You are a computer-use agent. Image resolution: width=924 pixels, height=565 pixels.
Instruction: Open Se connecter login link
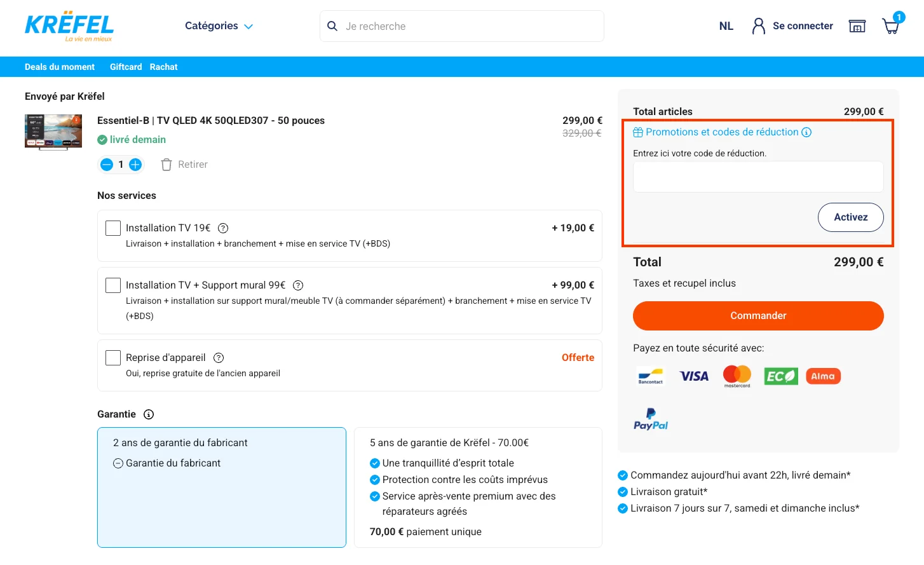[803, 26]
